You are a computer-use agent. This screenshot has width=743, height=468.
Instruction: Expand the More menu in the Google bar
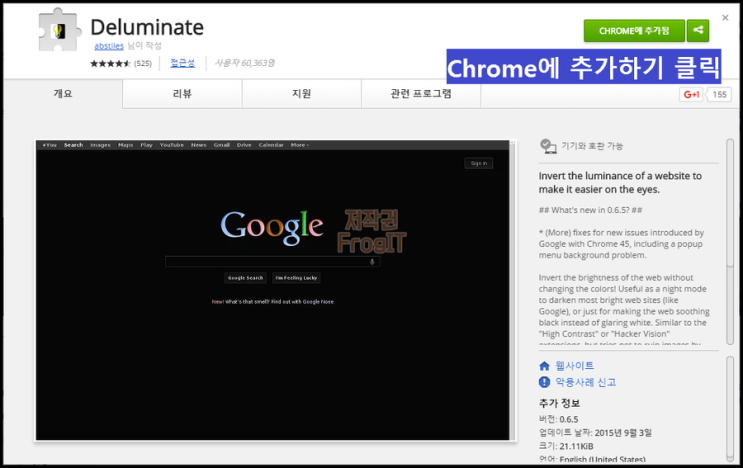coord(299,145)
